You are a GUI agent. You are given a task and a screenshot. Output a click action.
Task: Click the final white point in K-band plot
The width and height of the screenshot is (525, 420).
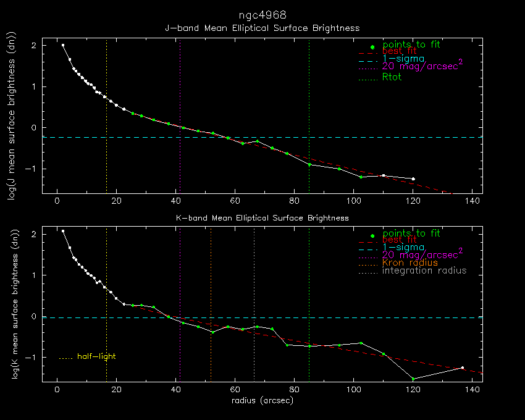click(x=462, y=367)
